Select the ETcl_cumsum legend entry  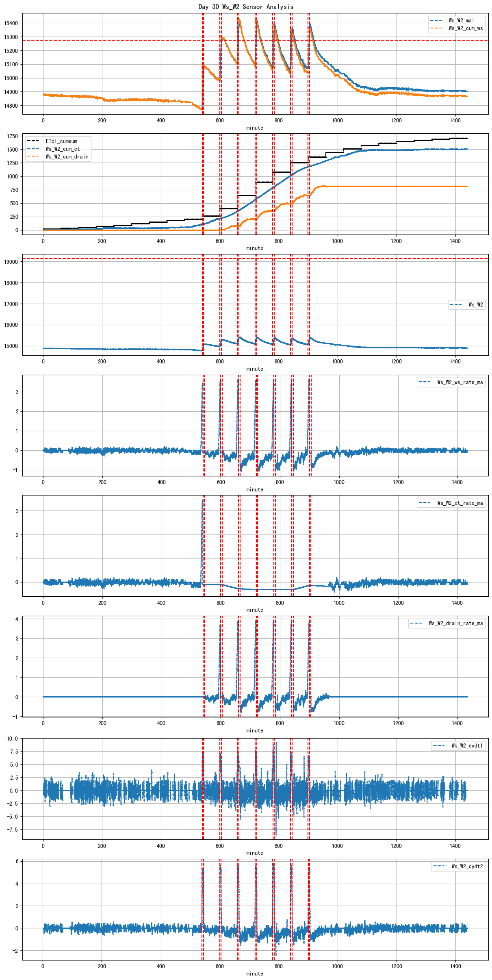pos(61,141)
